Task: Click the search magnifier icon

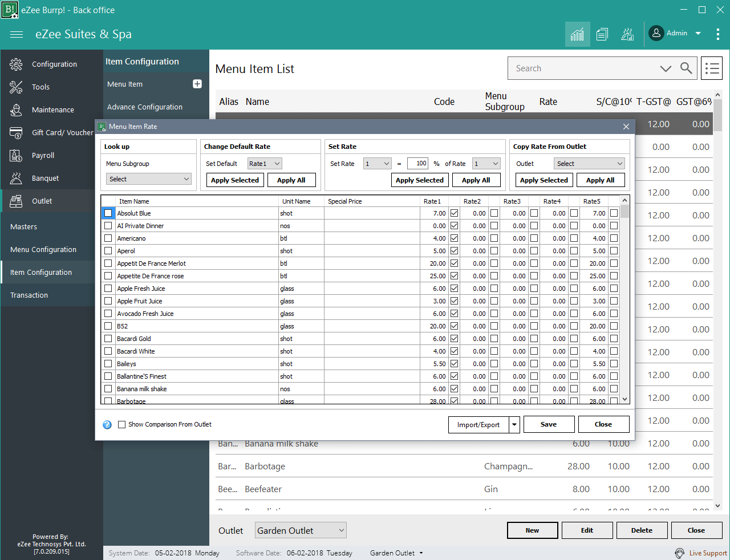Action: (x=686, y=68)
